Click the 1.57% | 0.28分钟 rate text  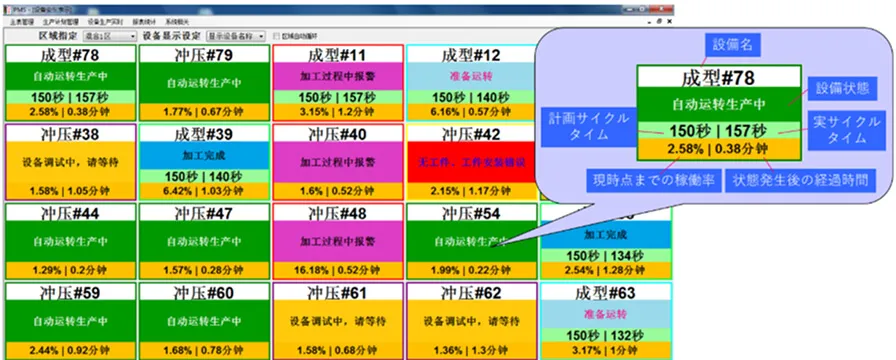[x=204, y=270]
